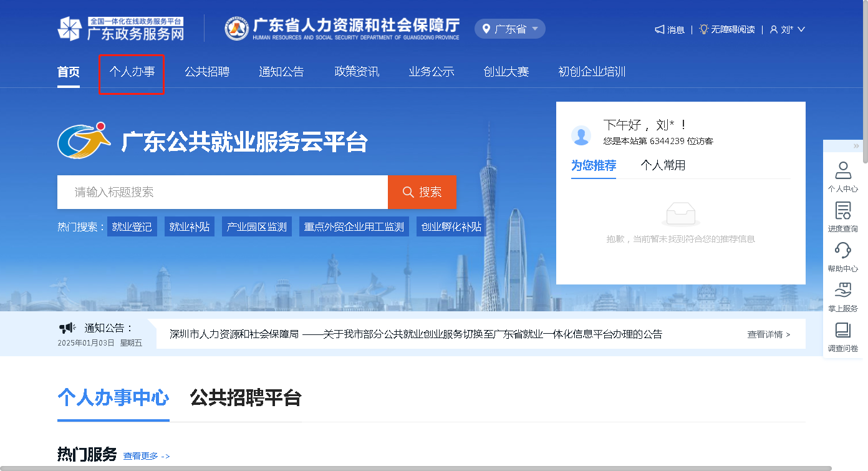Screen dimensions: 868x471
Task: Open the 政策资讯 menu
Action: pos(357,72)
